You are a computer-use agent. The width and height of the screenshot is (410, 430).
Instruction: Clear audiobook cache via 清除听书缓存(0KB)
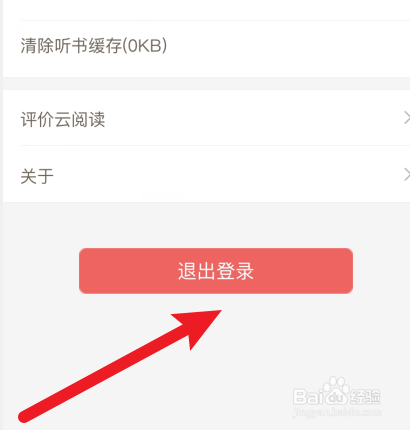[206, 48]
